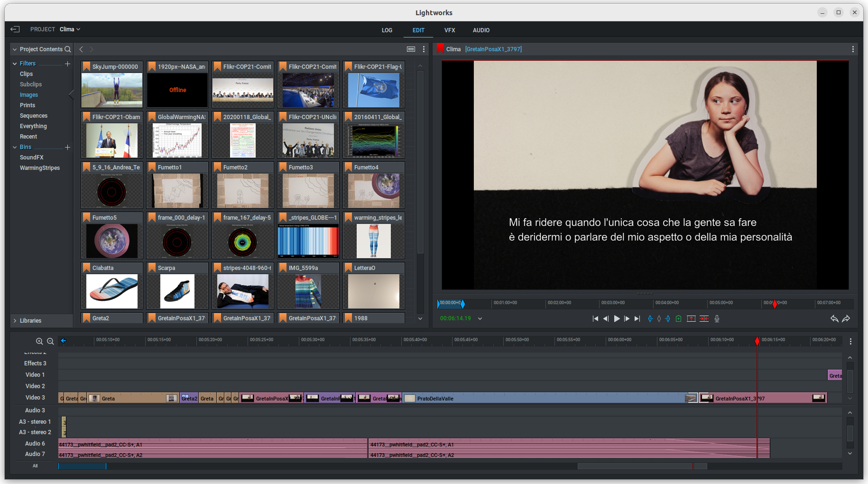
Task: Switch to the AUDIO tab
Action: point(481,30)
